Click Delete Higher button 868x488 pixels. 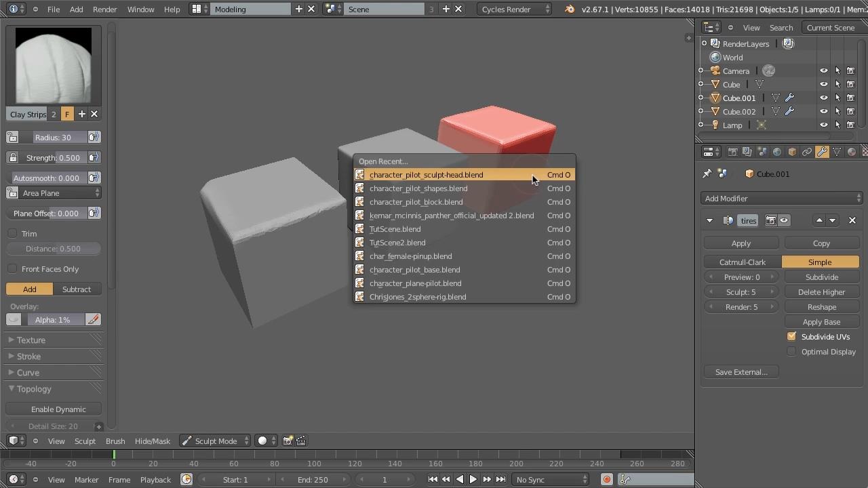(822, 292)
